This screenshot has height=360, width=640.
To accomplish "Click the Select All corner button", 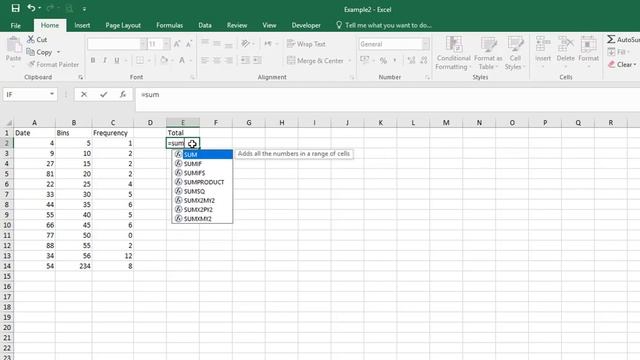I will [7, 122].
